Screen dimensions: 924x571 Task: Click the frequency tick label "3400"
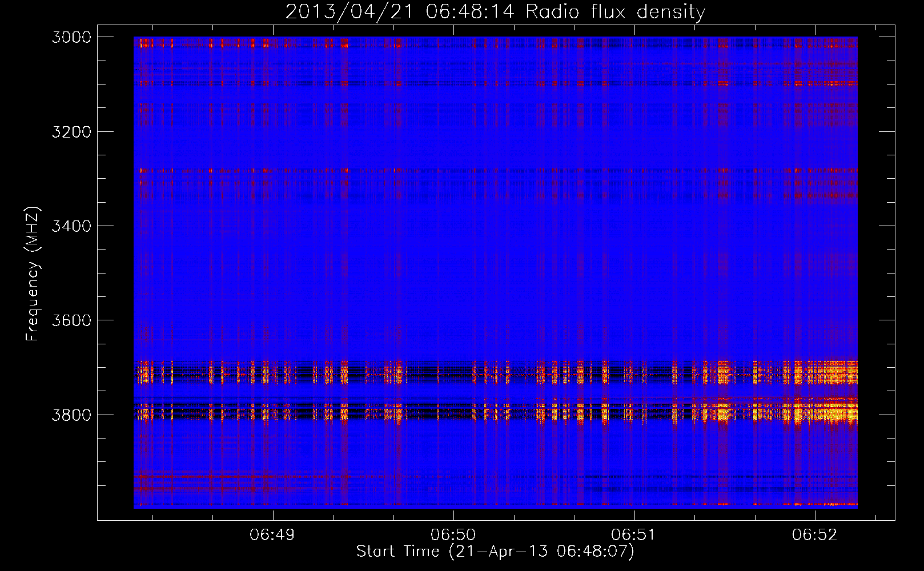tap(71, 226)
